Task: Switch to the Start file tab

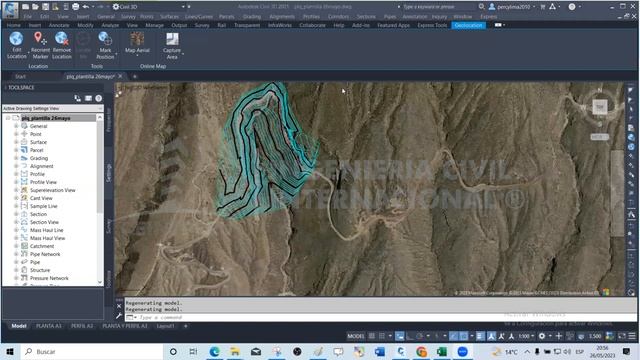Action: 20,76
